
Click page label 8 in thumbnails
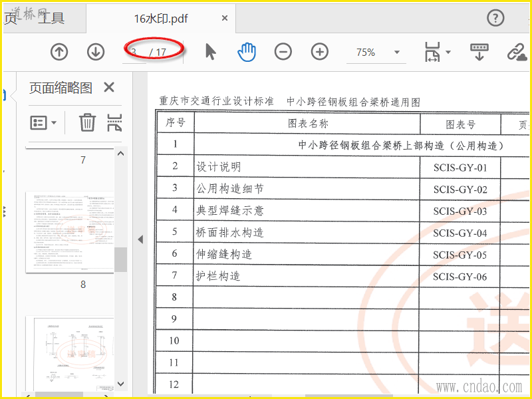coord(83,285)
